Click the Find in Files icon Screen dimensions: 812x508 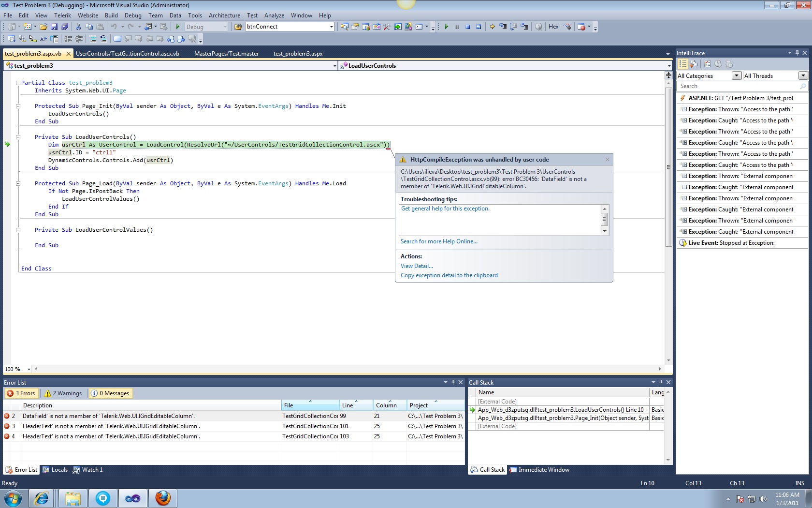tap(238, 27)
